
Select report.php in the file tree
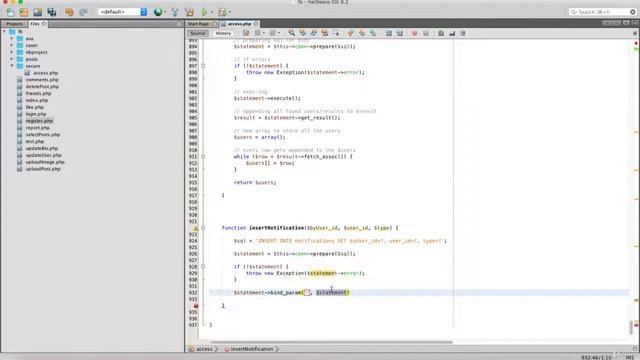pos(38,128)
